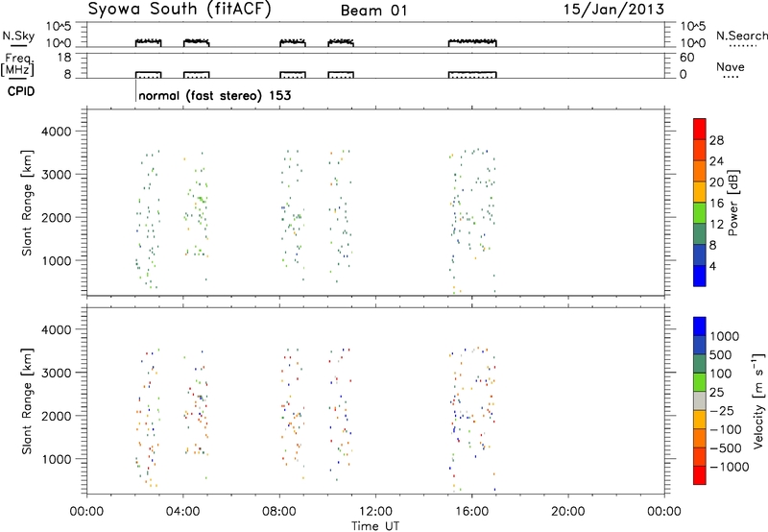The image size is (768, 532).
Task: Click the 'N.Sky' legend label
Action: click(18, 36)
